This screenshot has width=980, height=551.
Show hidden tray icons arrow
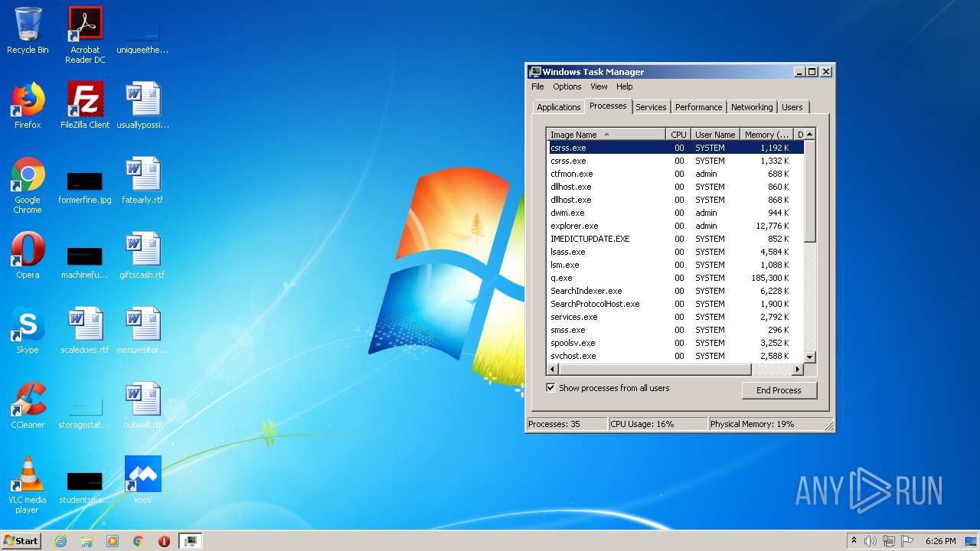(854, 541)
